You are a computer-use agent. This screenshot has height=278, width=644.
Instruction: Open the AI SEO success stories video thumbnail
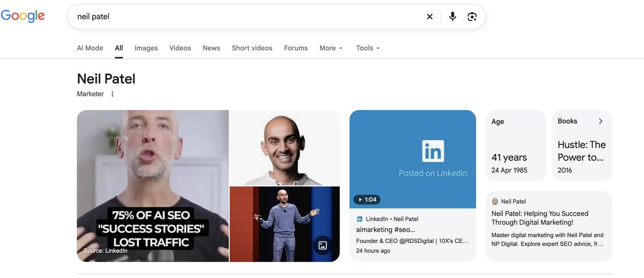click(x=153, y=186)
